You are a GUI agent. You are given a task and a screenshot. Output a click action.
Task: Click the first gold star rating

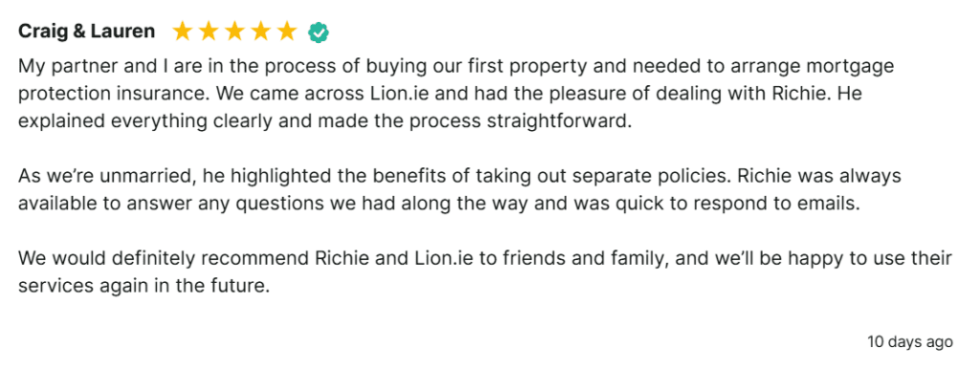coord(182,32)
